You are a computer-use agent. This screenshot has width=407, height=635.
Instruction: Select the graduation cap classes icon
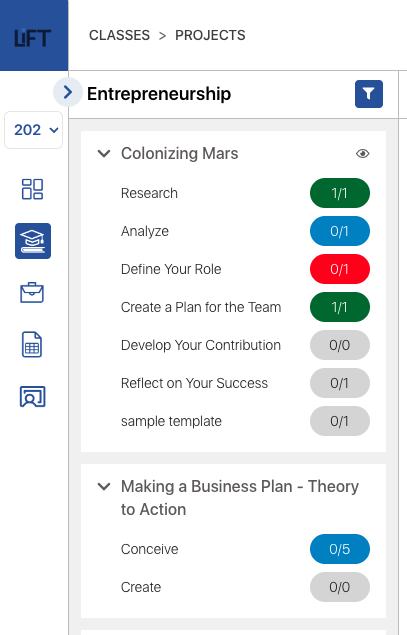[33, 241]
